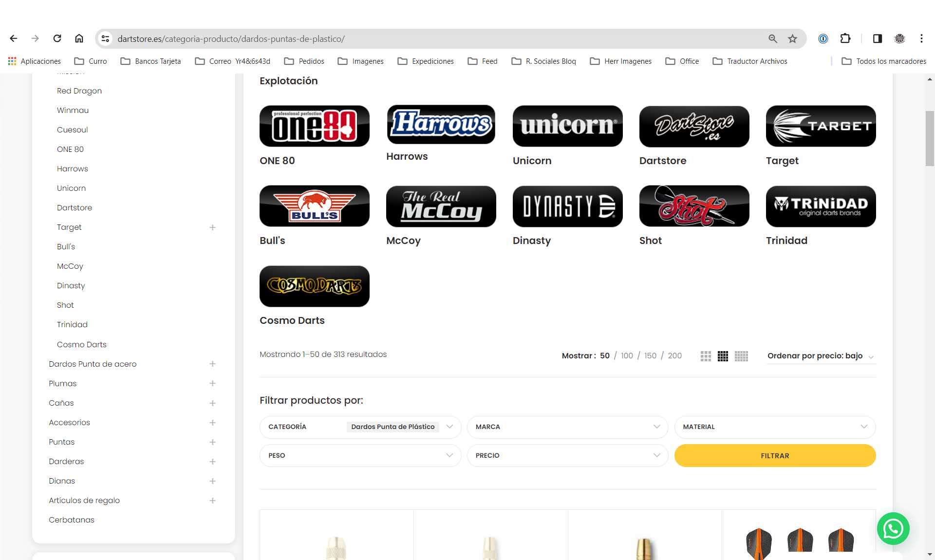This screenshot has width=935, height=560.
Task: Expand the Puntas category
Action: (212, 442)
